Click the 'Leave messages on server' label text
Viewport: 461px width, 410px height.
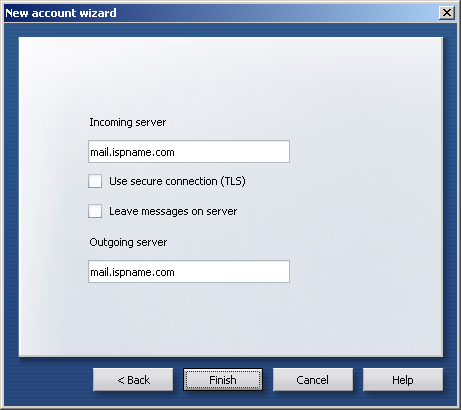[173, 211]
